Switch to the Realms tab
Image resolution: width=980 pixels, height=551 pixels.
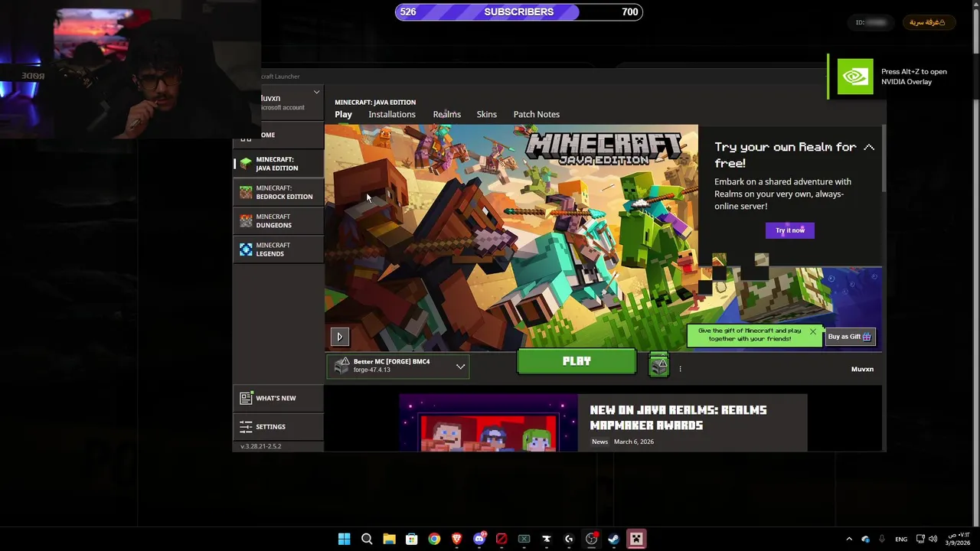pos(446,114)
